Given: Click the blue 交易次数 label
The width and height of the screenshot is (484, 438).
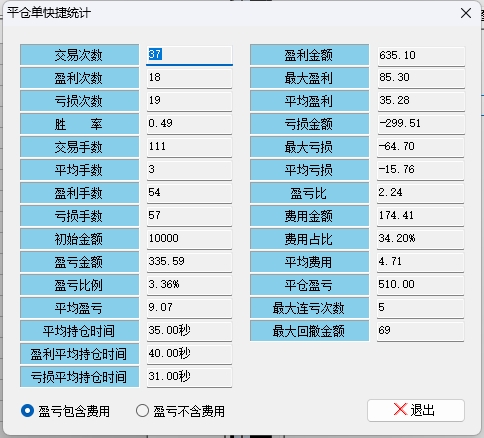Looking at the screenshot, I should pyautogui.click(x=79, y=55).
